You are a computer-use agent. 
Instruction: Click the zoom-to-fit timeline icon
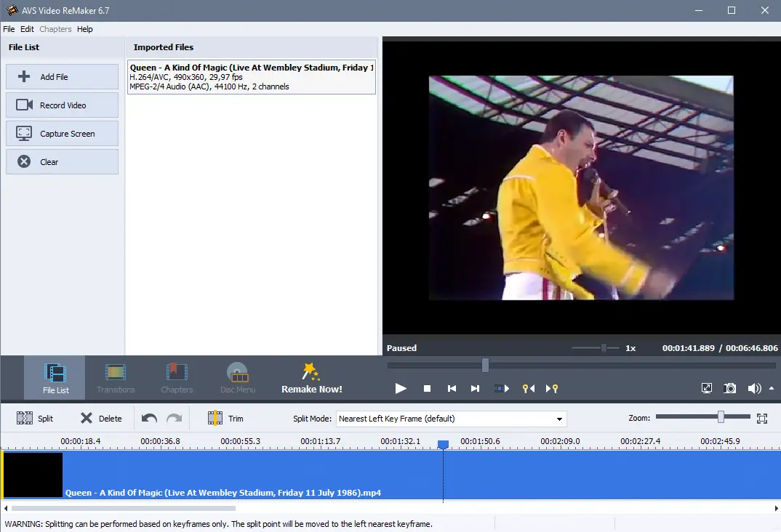point(762,419)
